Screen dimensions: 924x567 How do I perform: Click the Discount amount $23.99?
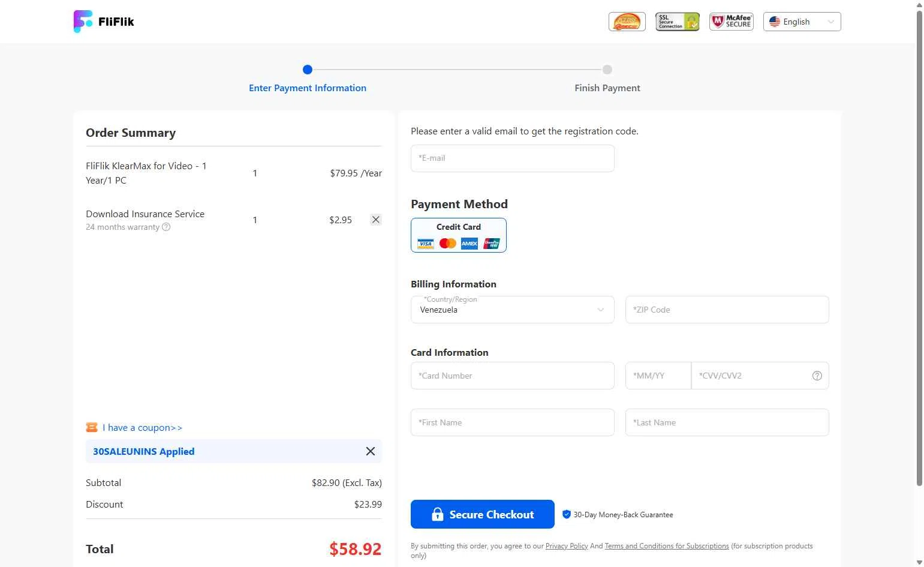pos(368,505)
